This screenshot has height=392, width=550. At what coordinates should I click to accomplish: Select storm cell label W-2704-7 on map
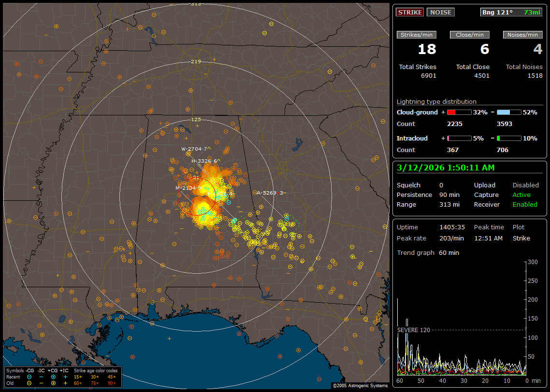point(194,149)
